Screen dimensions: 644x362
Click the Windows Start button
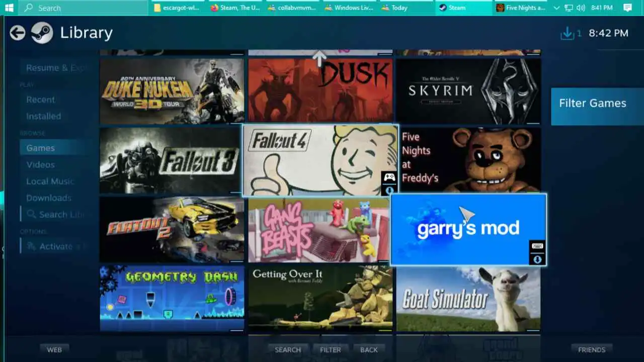click(9, 8)
